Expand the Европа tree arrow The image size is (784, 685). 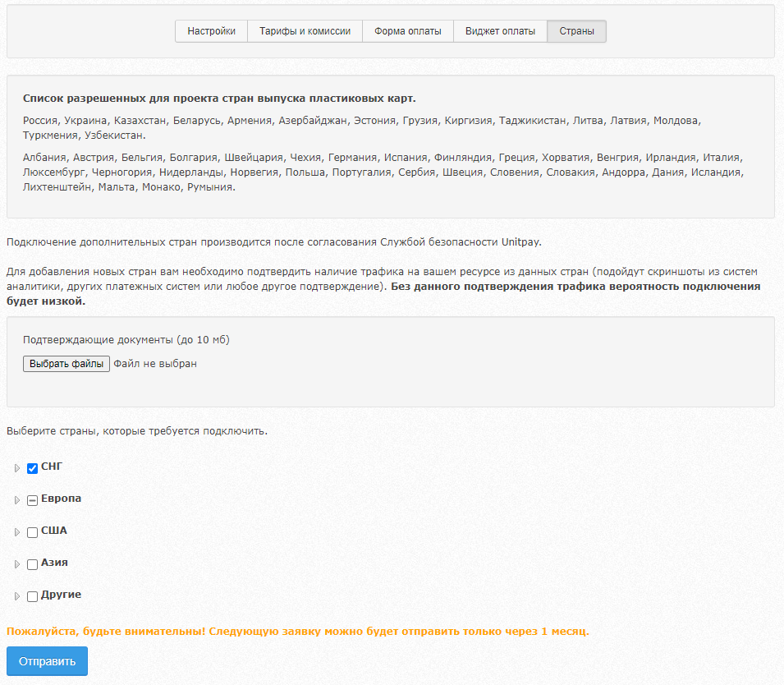pyautogui.click(x=17, y=500)
